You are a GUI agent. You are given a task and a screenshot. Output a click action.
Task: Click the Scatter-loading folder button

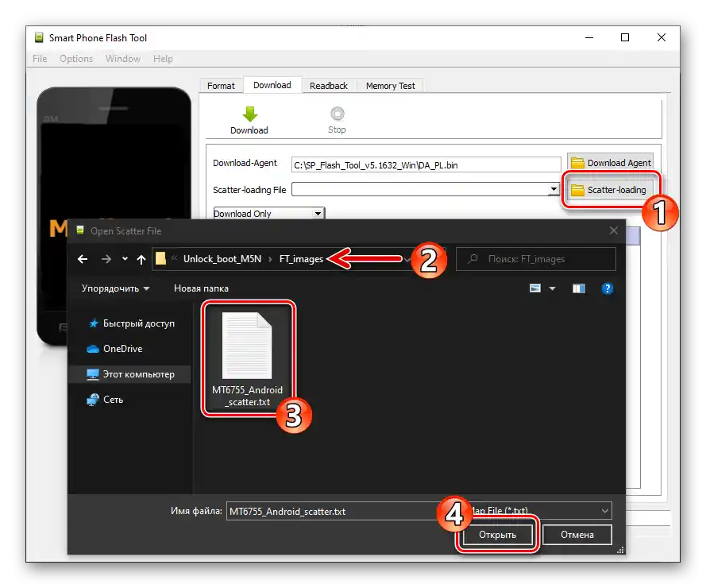(x=610, y=190)
